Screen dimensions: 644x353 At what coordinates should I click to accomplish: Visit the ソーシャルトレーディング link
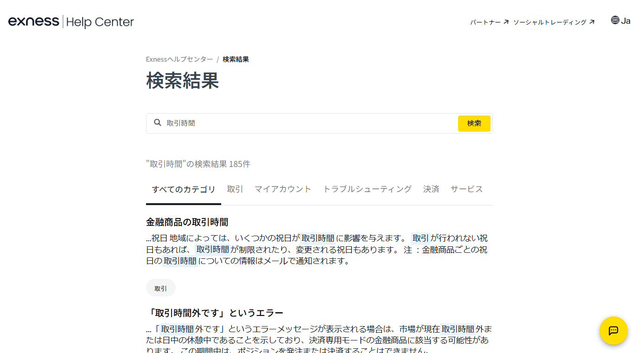coord(550,21)
